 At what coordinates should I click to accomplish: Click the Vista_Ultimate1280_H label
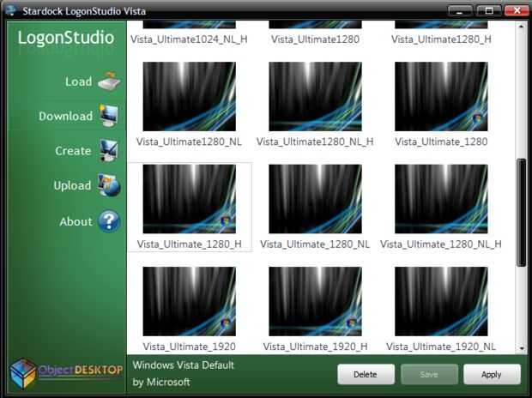click(x=441, y=39)
